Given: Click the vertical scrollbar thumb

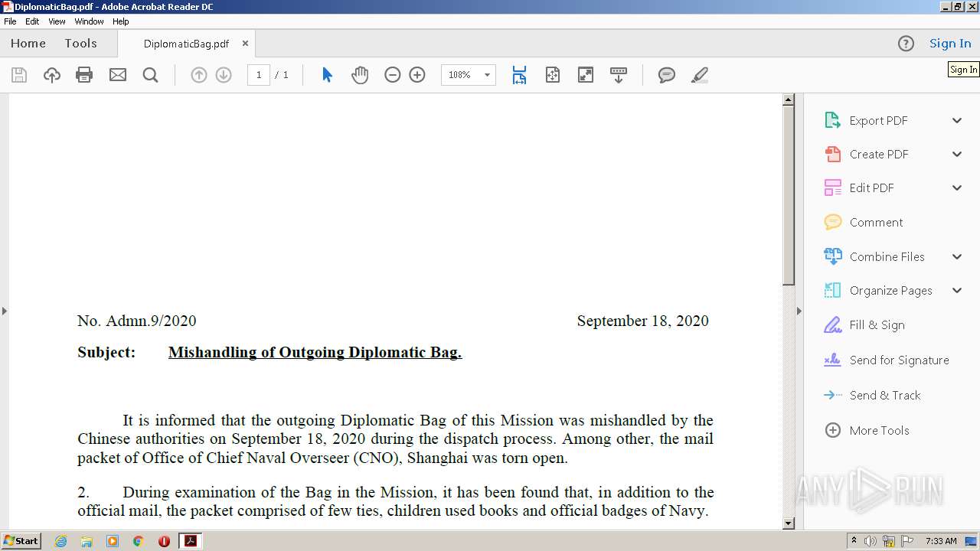Looking at the screenshot, I should click(x=789, y=195).
